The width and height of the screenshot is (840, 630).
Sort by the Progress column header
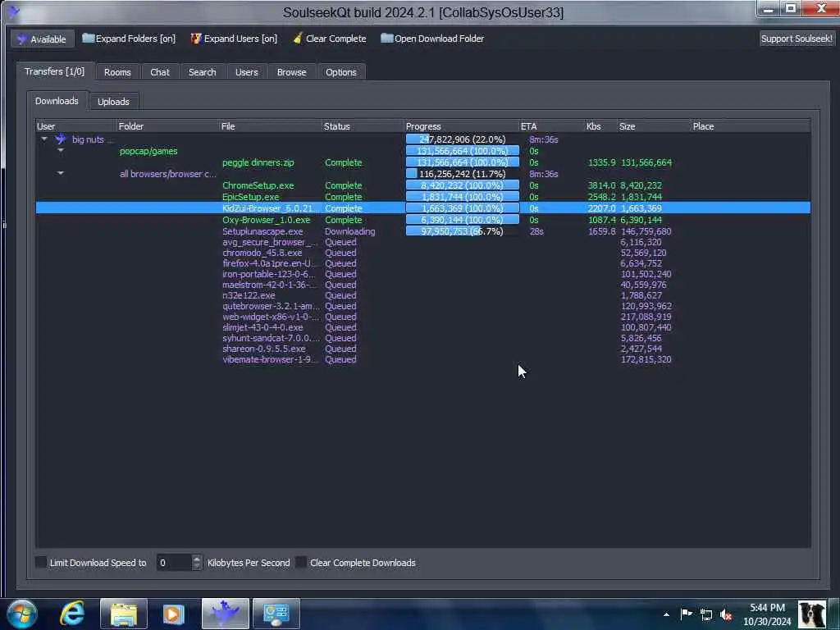click(x=462, y=126)
